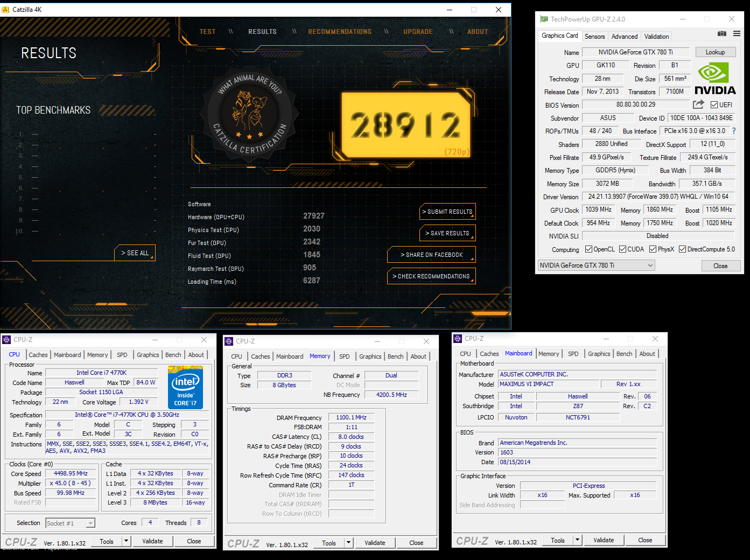Select About tab in CPU-Z Mainboard window
The image size is (750, 560).
click(x=647, y=354)
